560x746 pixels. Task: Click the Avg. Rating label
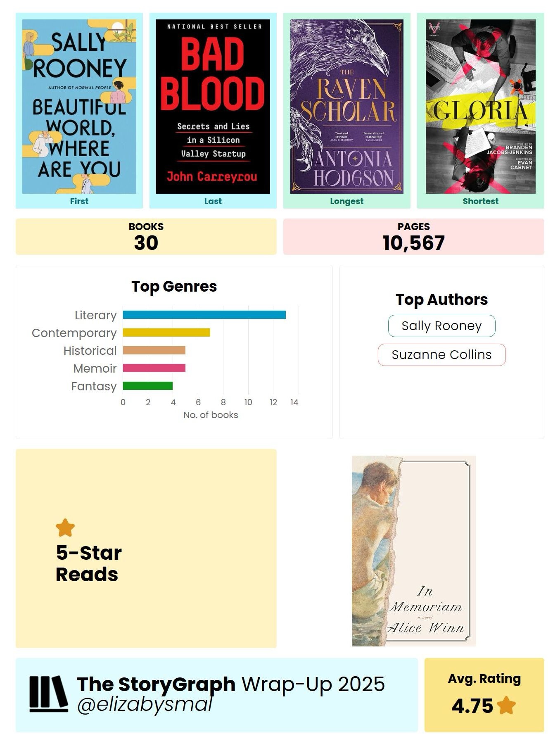(x=484, y=679)
